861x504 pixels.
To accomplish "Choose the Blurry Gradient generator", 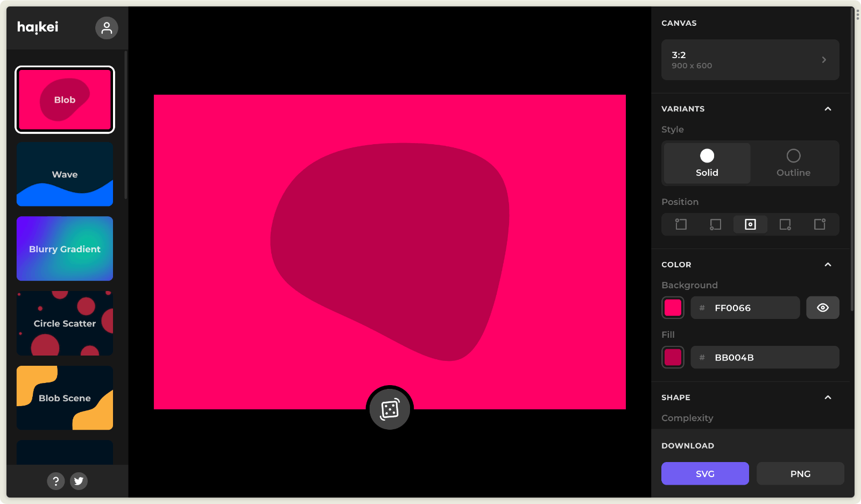I will [x=65, y=249].
